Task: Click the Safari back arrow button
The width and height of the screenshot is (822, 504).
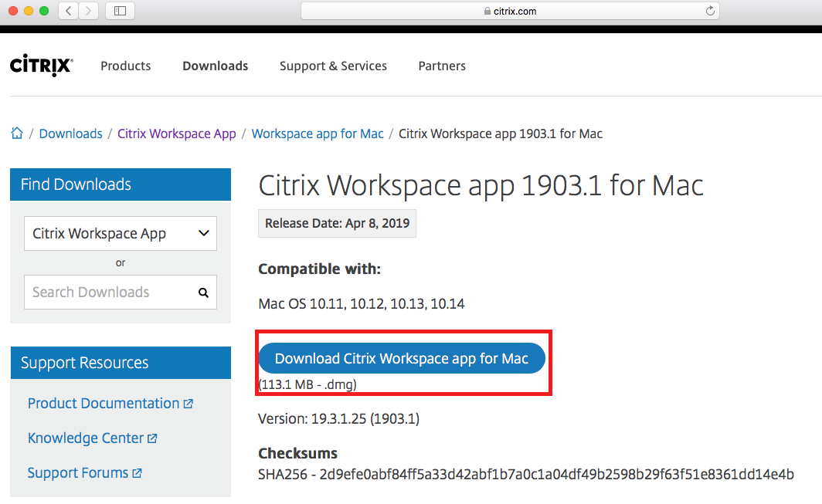Action: [69, 11]
